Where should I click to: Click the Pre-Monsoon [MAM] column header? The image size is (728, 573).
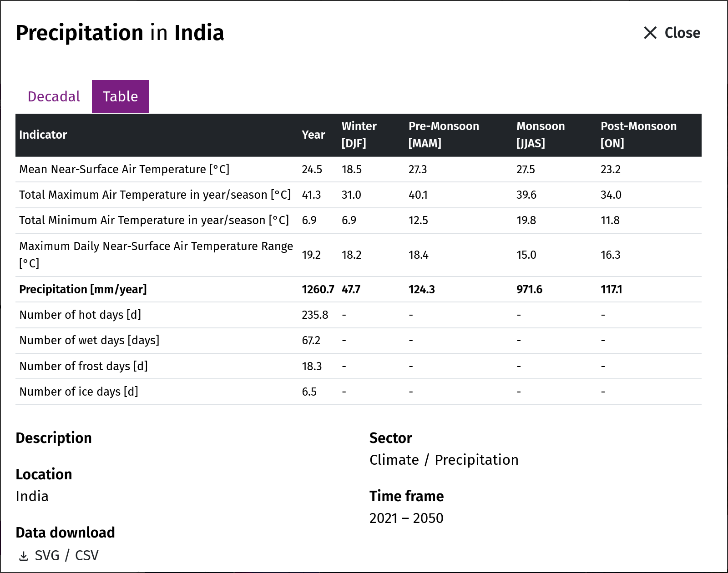pos(444,135)
